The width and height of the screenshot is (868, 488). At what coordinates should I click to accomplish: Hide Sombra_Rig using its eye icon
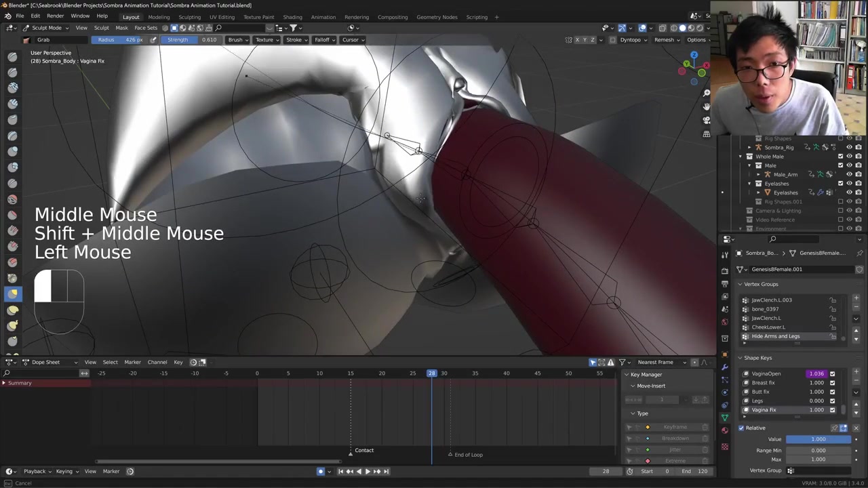[849, 147]
